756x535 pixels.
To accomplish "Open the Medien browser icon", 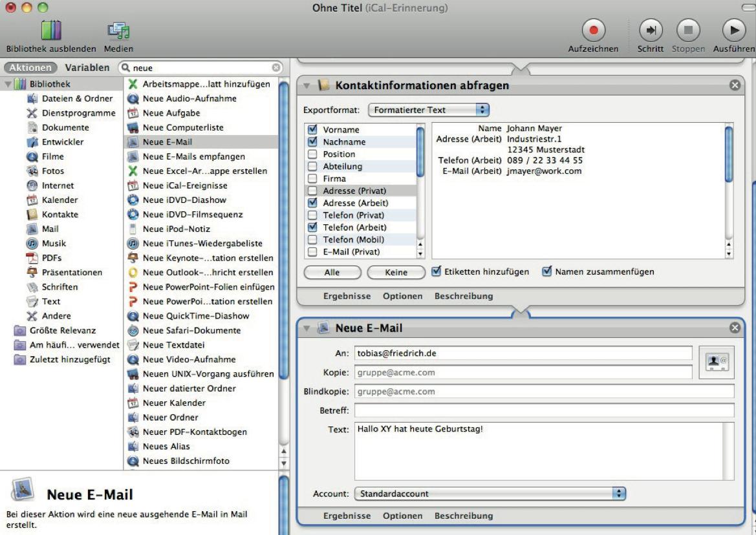I will tap(118, 30).
